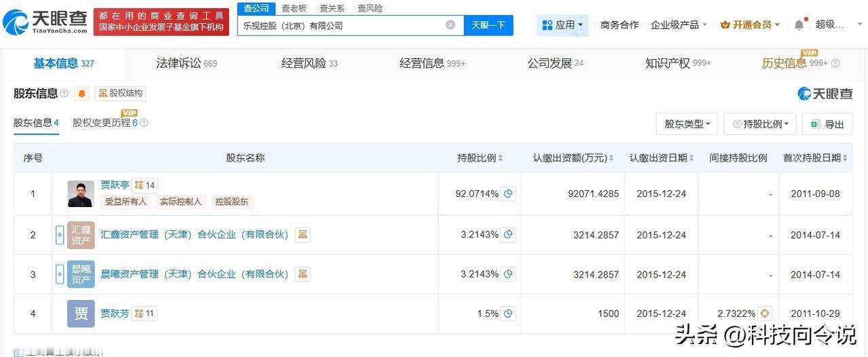Open pie chart icon for 92.0714% holding
Viewport: 868px width, 357px height.
(x=509, y=193)
